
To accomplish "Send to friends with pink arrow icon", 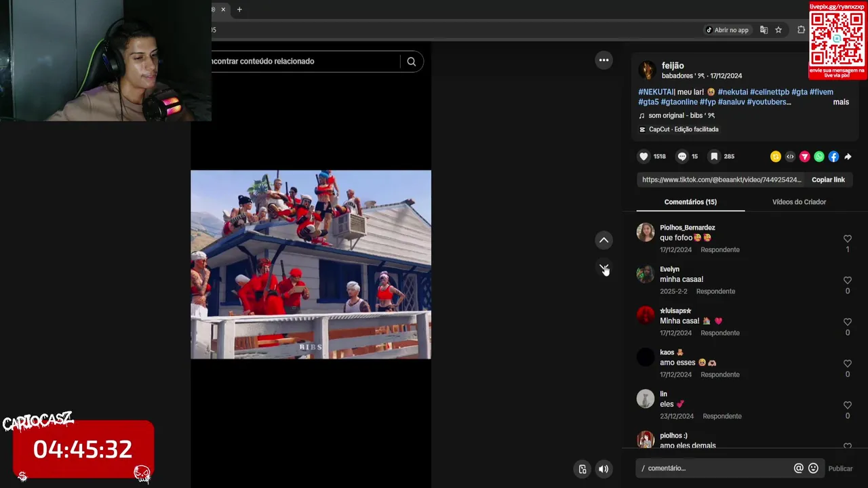I will 804,157.
